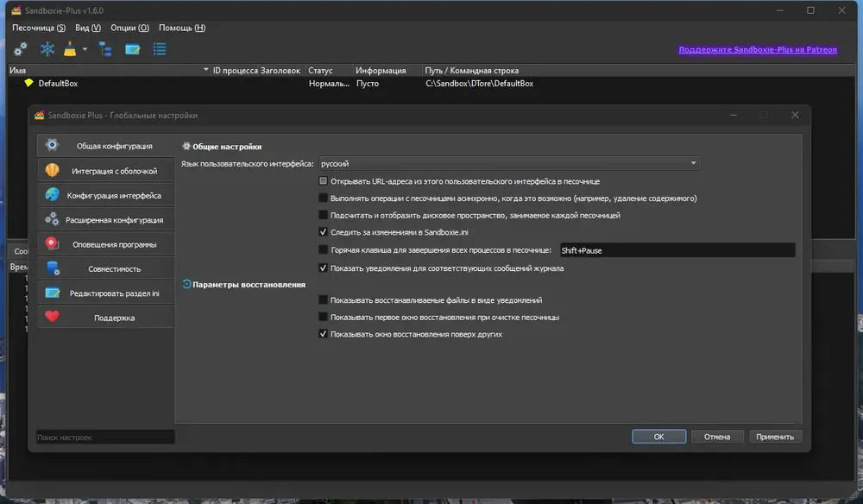863x504 pixels.
Task: Click the tree view toolbar icon
Action: pyautogui.click(x=105, y=49)
